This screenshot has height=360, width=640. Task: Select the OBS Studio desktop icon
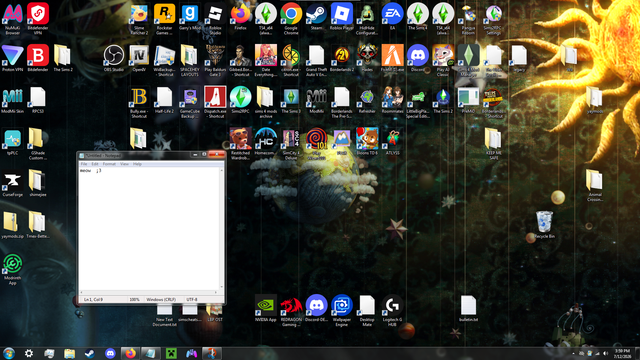tap(114, 59)
